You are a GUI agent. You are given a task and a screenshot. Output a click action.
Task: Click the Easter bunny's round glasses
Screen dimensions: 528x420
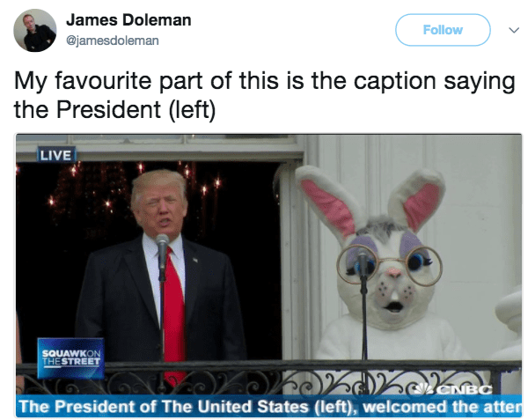pyautogui.click(x=389, y=265)
